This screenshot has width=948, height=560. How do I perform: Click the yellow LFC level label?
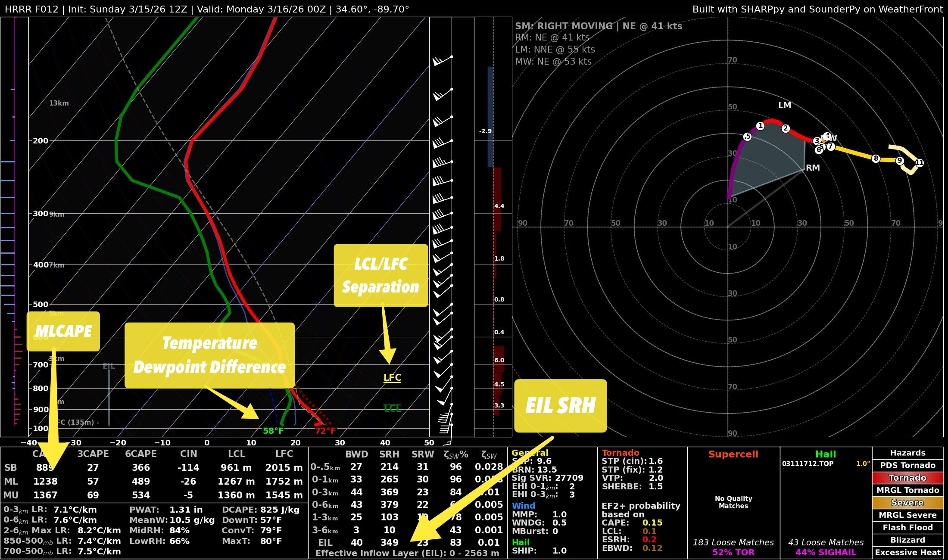point(392,378)
